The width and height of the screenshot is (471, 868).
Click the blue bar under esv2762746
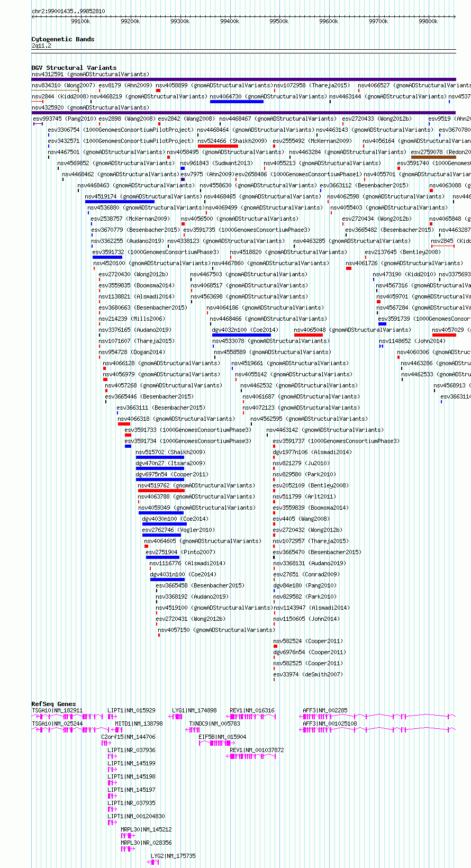point(161,535)
